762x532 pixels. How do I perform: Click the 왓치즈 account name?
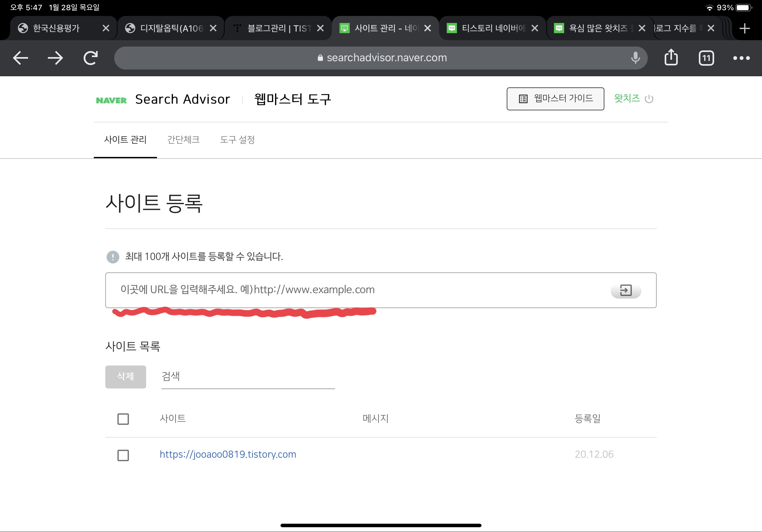[x=626, y=98]
